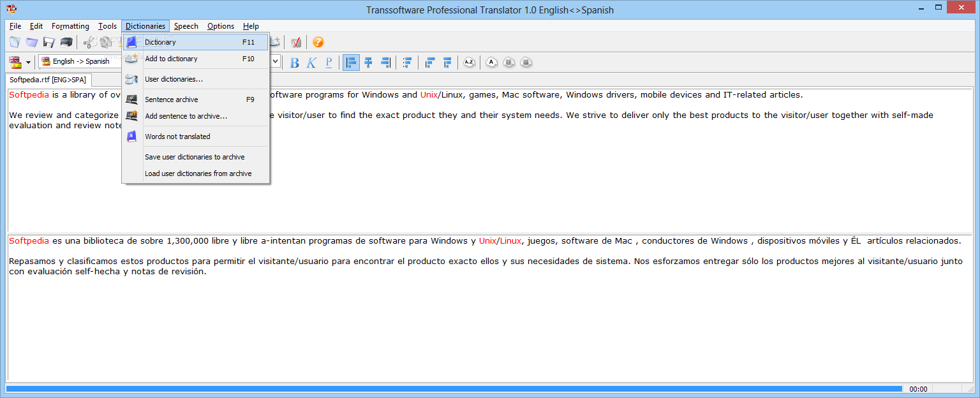Click the decrease indent icon
Viewport: 980px width, 398px height.
coord(430,63)
